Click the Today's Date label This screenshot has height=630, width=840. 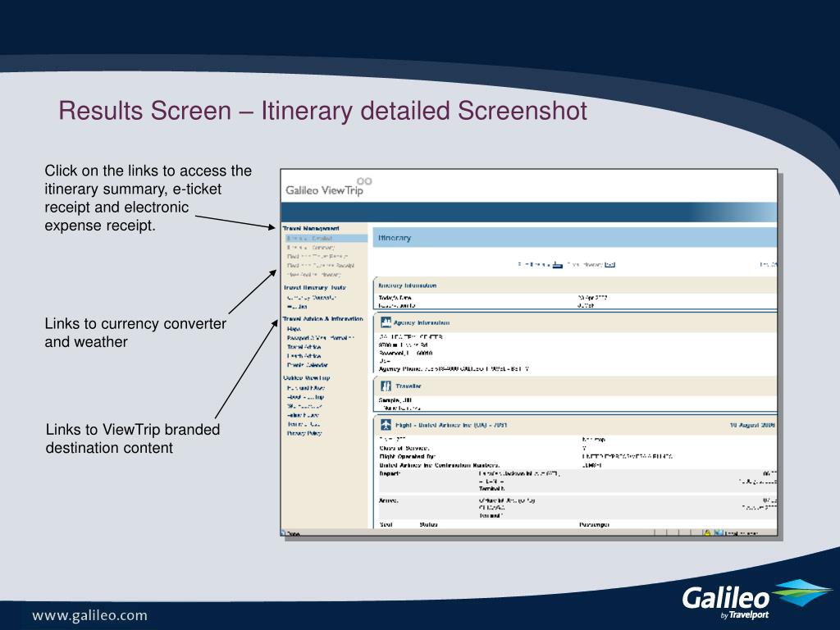pyautogui.click(x=395, y=297)
